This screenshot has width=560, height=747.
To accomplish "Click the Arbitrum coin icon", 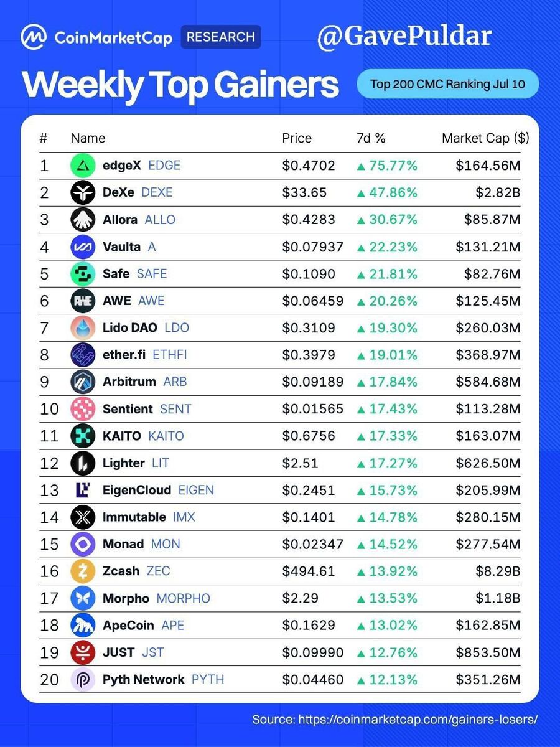I will coord(83,382).
